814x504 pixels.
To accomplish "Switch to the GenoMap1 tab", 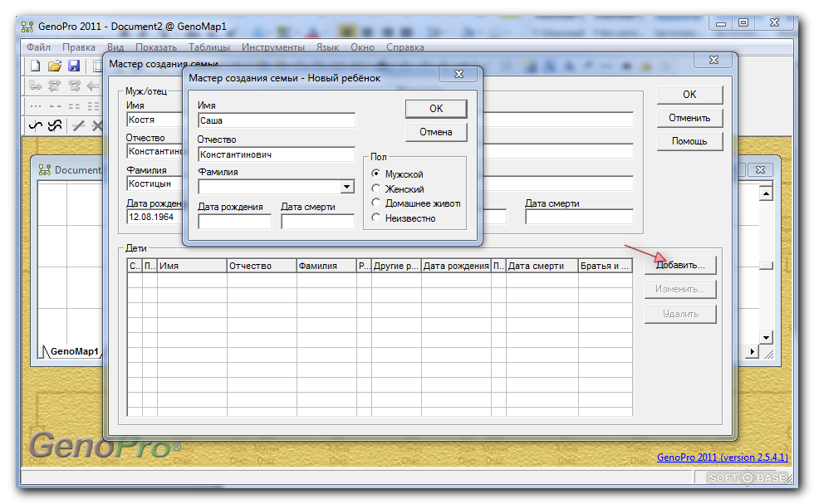I will [x=74, y=351].
